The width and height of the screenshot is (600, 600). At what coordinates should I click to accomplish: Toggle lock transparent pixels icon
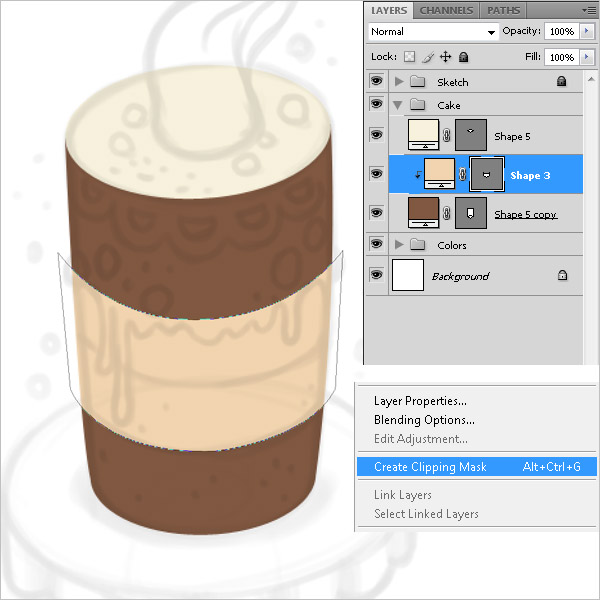[409, 57]
